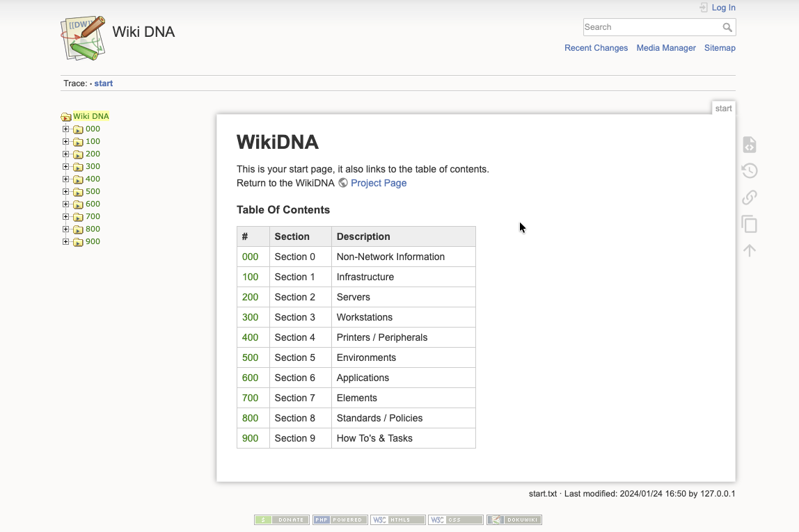Open the Project Page link
Viewport: 799px width, 532px height.
378,183
